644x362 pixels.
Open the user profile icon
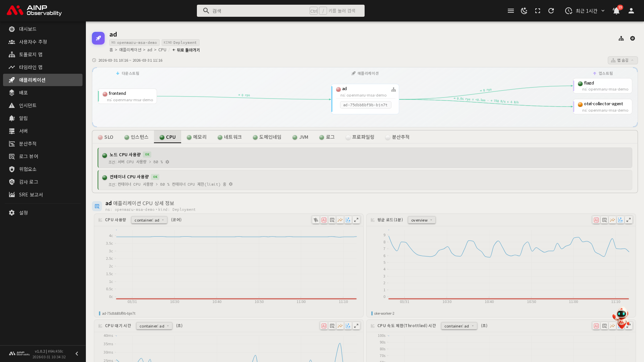pyautogui.click(x=631, y=11)
